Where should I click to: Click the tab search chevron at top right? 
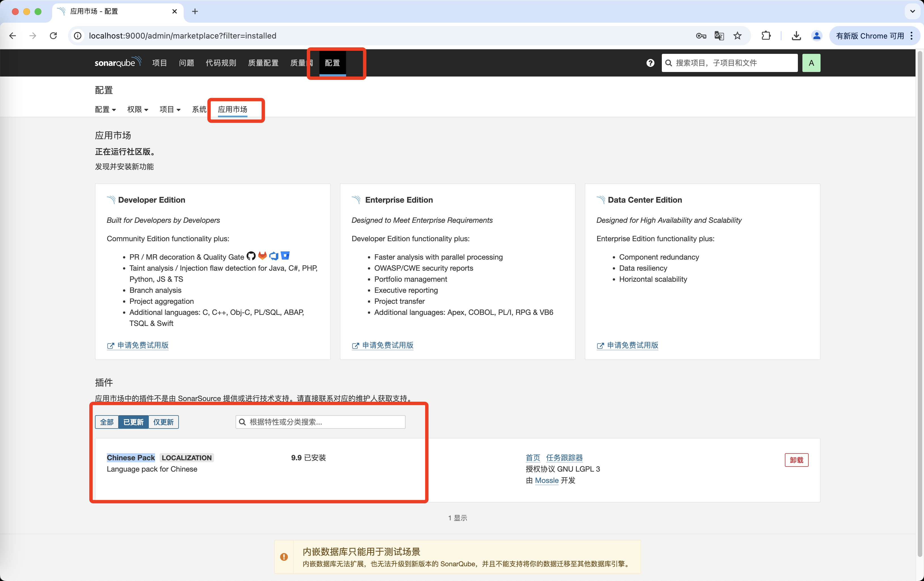912,12
